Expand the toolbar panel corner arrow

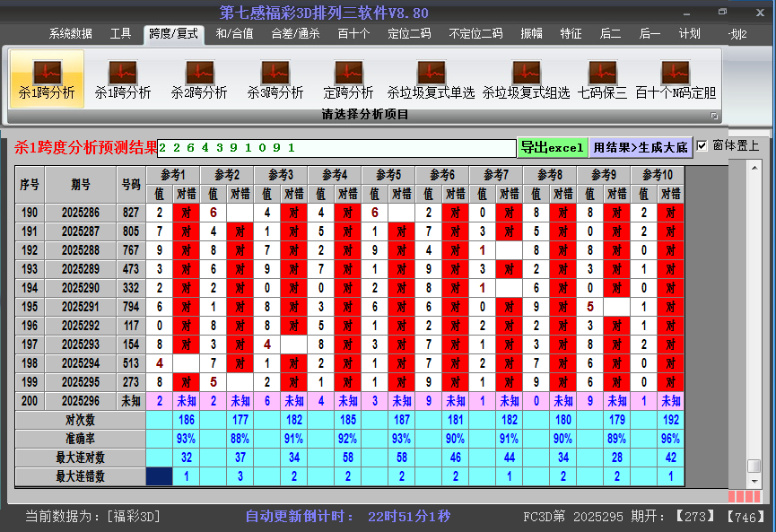(x=715, y=114)
